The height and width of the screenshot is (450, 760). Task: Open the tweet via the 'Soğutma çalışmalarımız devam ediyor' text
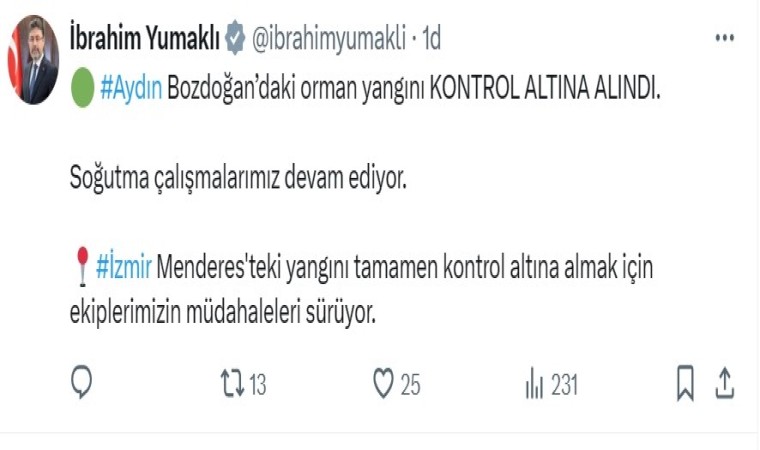pos(238,179)
